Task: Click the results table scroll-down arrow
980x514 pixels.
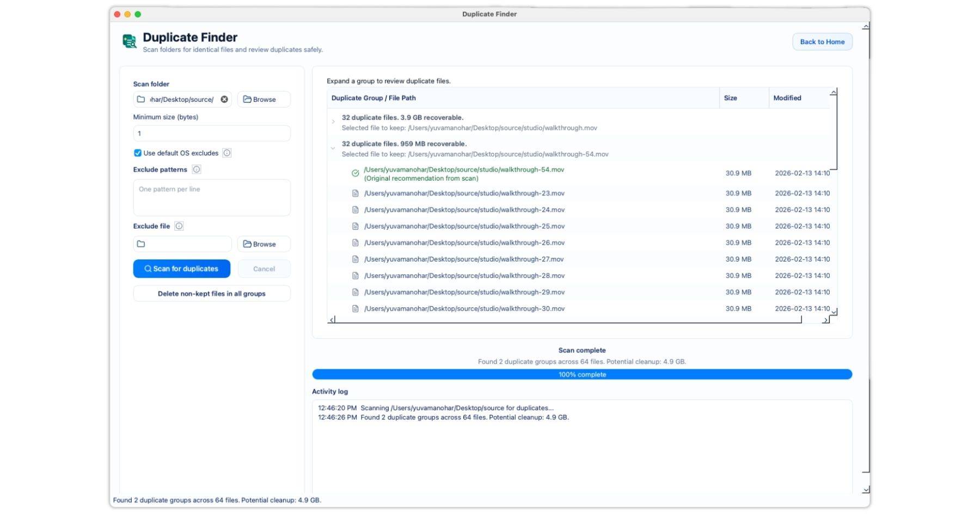Action: (834, 312)
